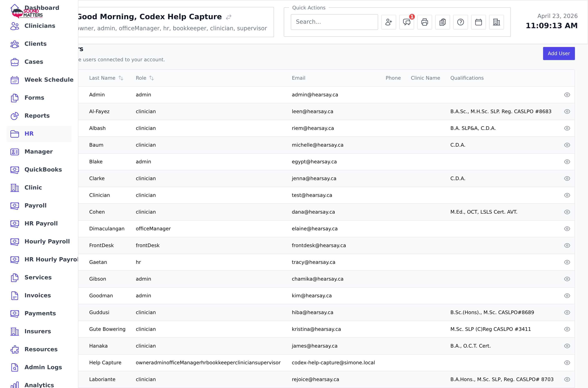The image size is (588, 388).
Task: Click the Resources puzzle piece icon
Action: click(x=14, y=349)
